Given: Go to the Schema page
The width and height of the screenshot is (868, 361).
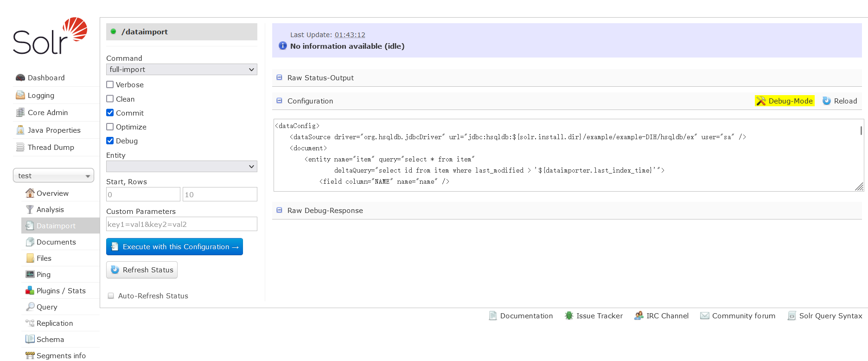Looking at the screenshot, I should 50,339.
